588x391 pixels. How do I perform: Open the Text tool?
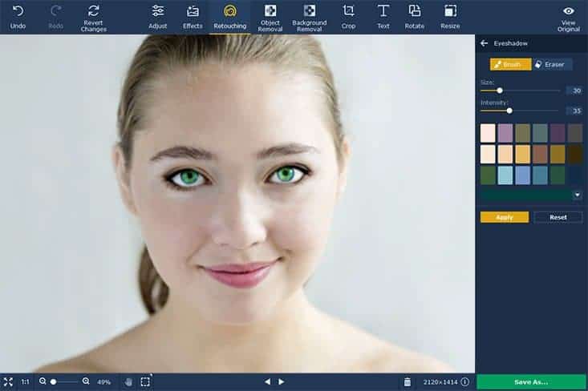383,11
